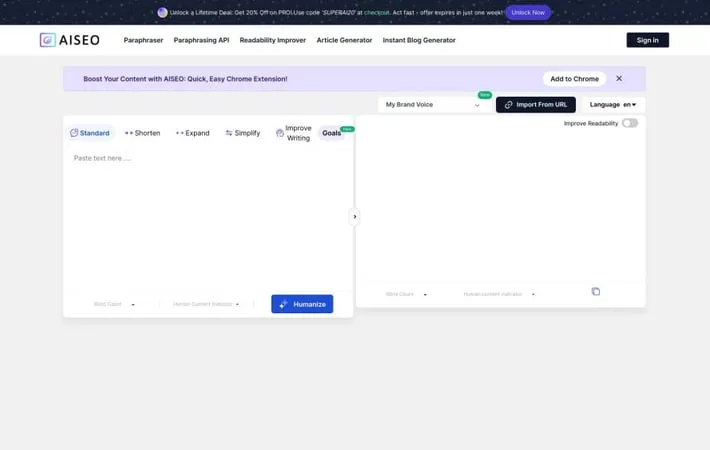Open the My Brand Voice dropdown
This screenshot has width=710, height=450.
pyautogui.click(x=433, y=105)
